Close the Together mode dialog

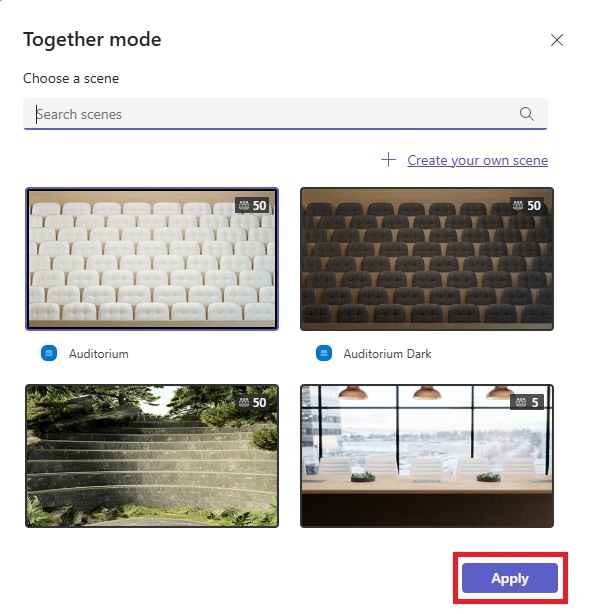[x=557, y=40]
